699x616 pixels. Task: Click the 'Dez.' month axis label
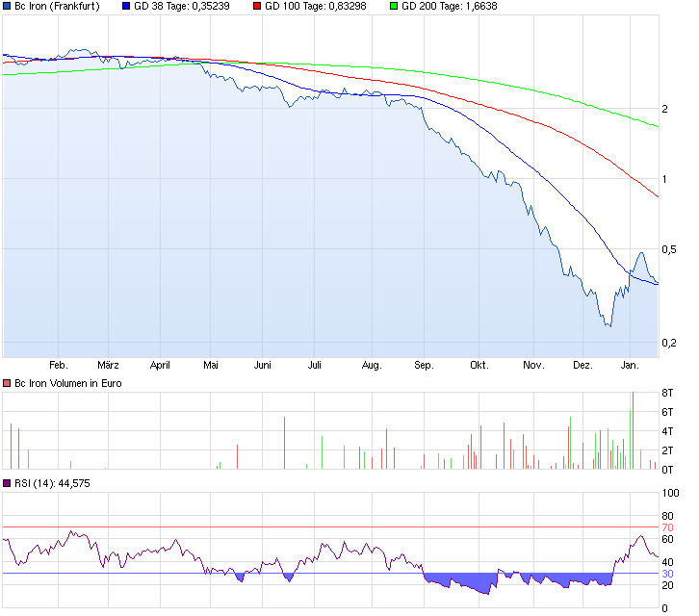coord(583,365)
